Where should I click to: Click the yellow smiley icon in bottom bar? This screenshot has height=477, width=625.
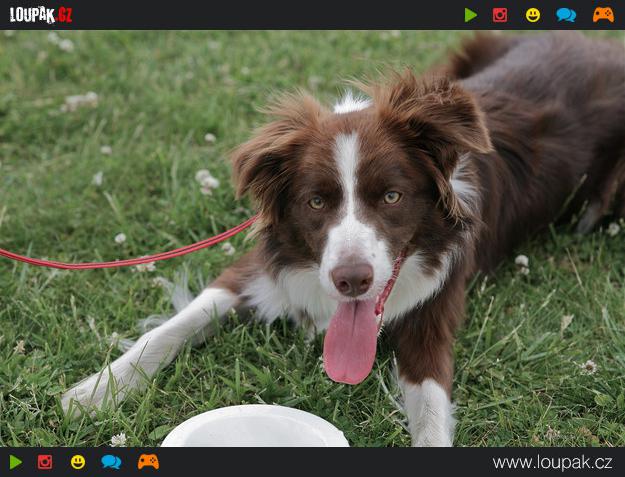[x=78, y=462]
